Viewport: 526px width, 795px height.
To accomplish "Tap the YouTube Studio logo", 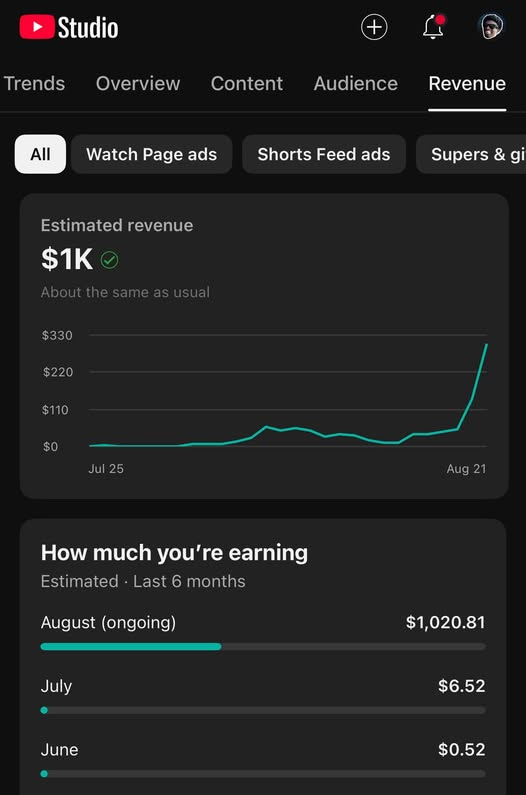I will (x=69, y=27).
